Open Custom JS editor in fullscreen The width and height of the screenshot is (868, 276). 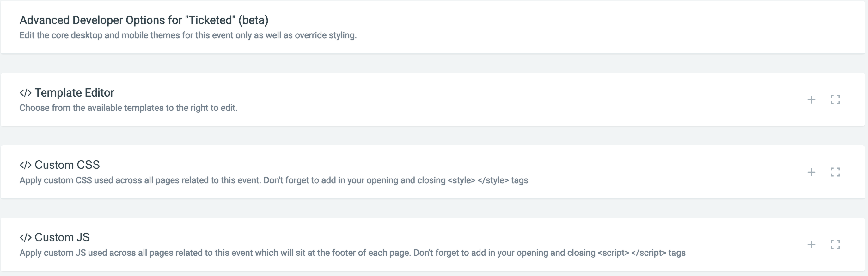835,244
